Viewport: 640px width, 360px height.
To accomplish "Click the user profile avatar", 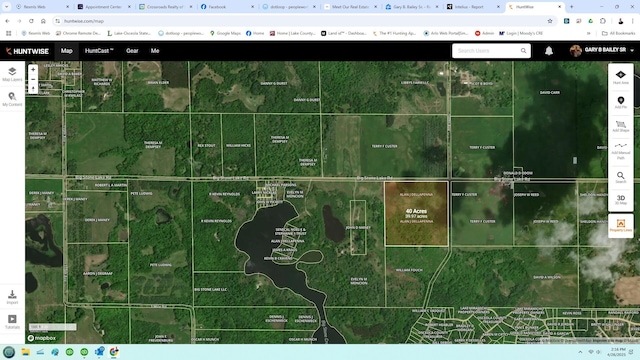I will [x=576, y=51].
